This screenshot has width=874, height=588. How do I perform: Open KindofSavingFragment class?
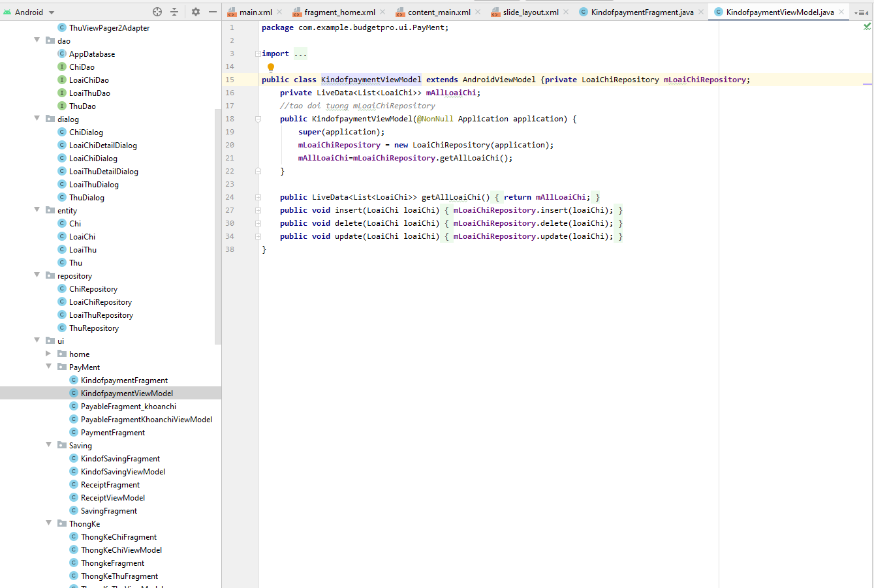(x=120, y=459)
